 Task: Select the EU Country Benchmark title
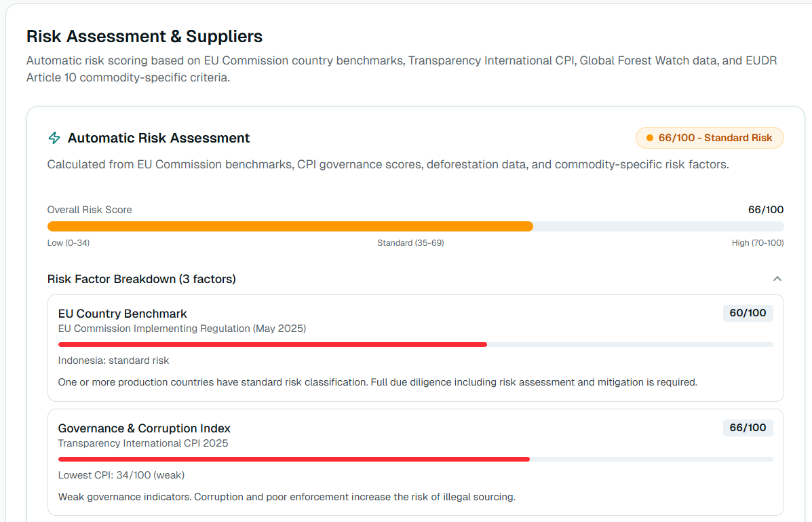tap(123, 314)
